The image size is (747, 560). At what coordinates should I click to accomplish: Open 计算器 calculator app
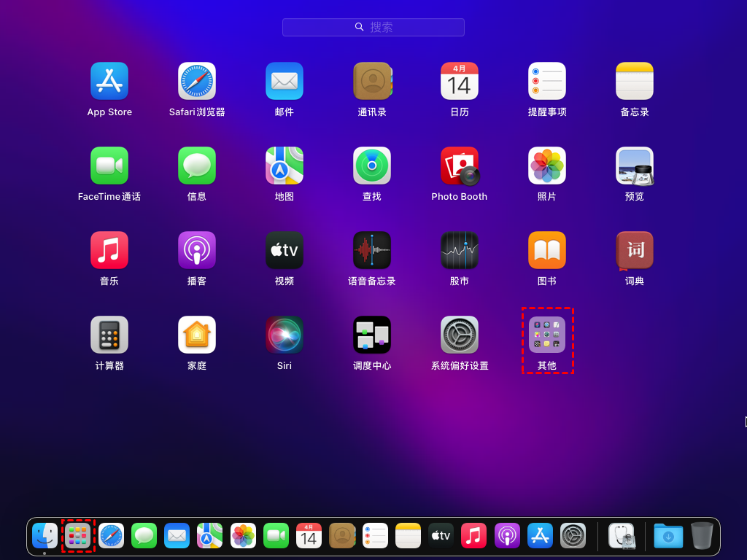[109, 335]
